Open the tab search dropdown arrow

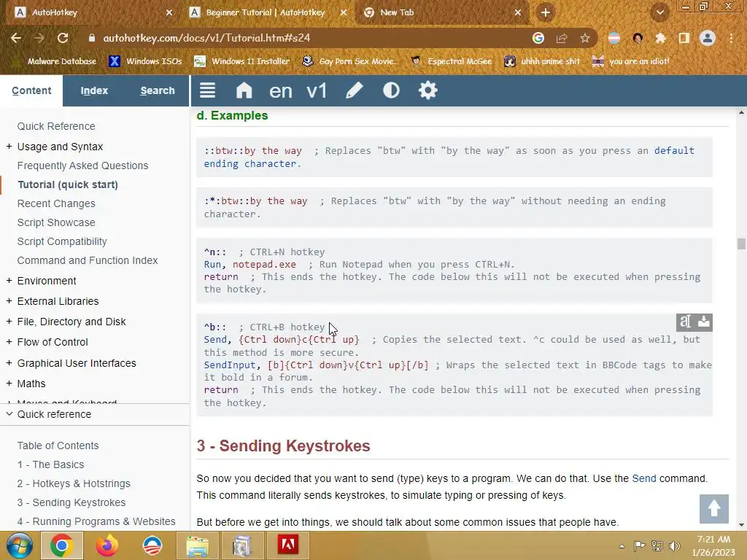pos(659,12)
